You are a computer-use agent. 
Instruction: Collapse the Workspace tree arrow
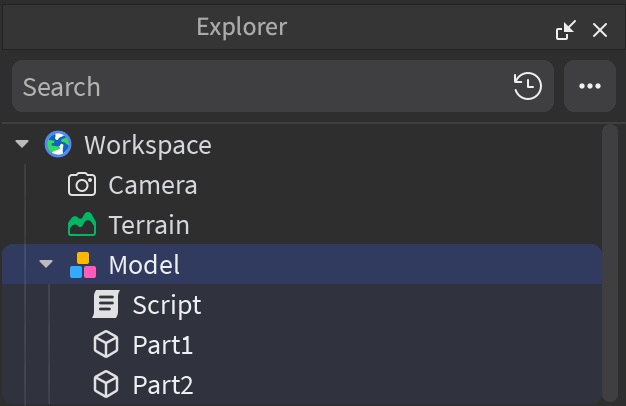coord(22,145)
